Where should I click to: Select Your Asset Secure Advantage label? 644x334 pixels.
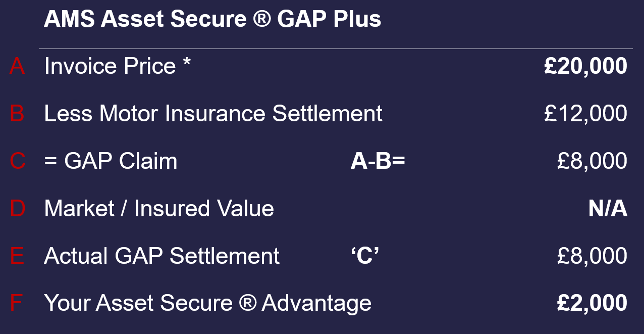[207, 303]
